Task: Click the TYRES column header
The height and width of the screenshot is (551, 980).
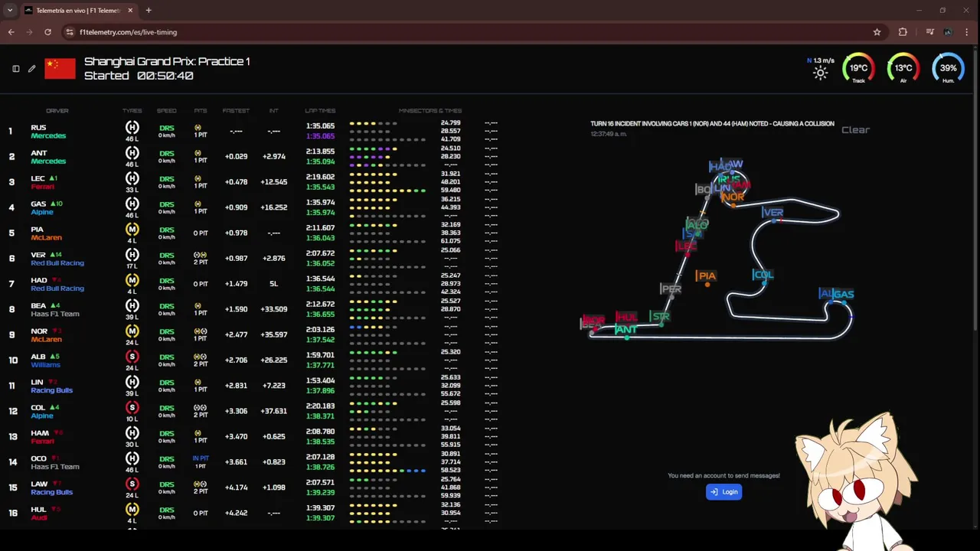Action: pos(132,111)
